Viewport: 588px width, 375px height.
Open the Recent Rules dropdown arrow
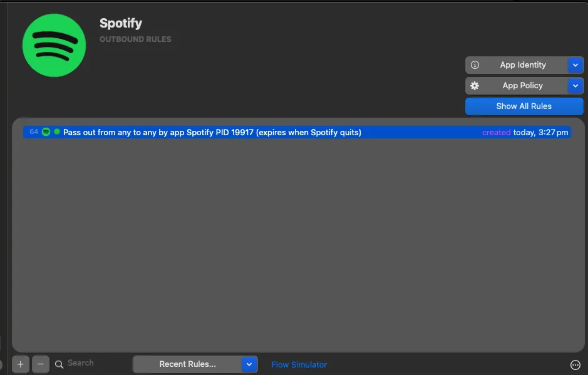[249, 364]
